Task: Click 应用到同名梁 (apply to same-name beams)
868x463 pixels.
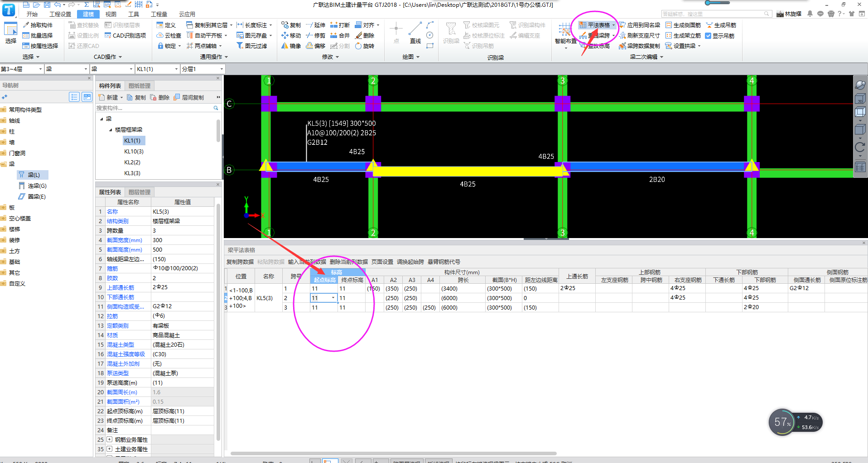Action: [639, 25]
